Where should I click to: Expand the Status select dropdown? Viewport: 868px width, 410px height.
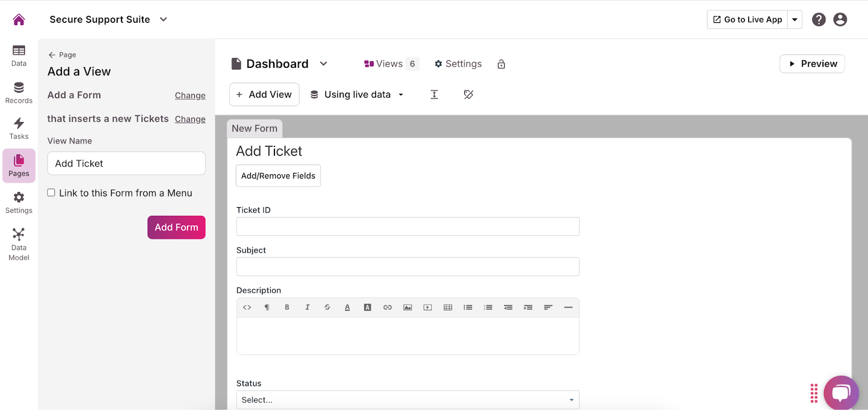click(407, 400)
